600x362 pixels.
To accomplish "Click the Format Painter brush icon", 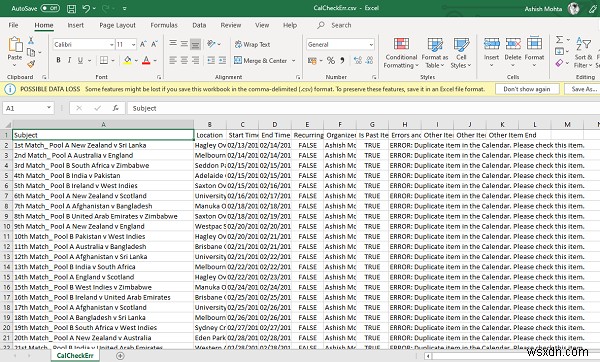I will tap(31, 64).
